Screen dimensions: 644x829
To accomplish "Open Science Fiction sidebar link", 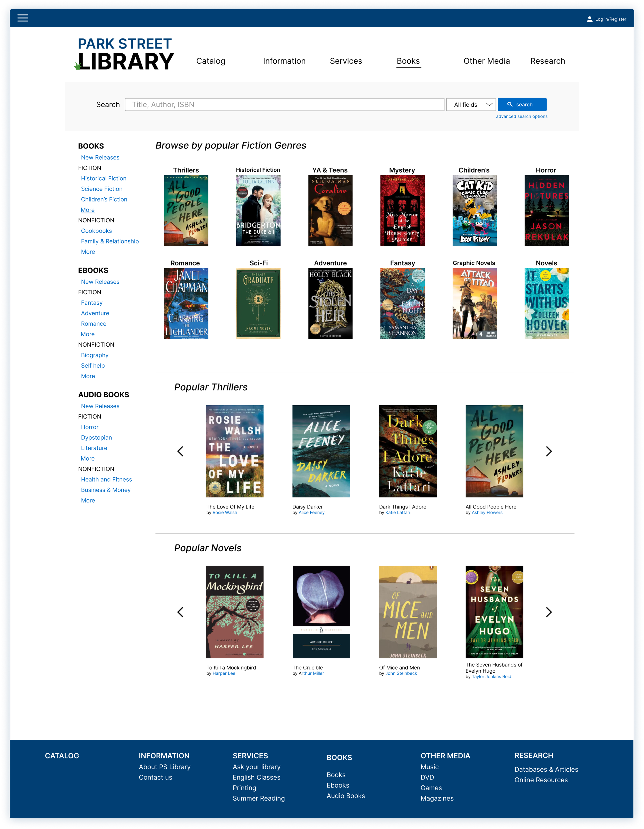I will tap(102, 189).
